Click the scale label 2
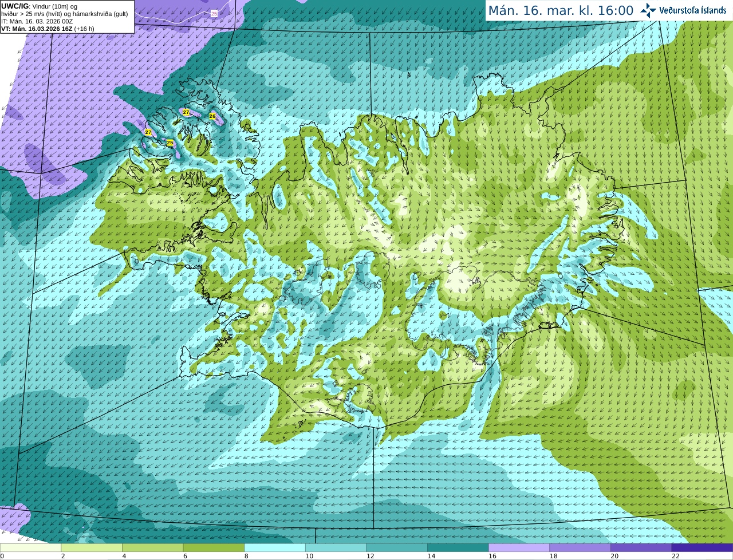Screen dimensions: 733x560 tap(63, 556)
